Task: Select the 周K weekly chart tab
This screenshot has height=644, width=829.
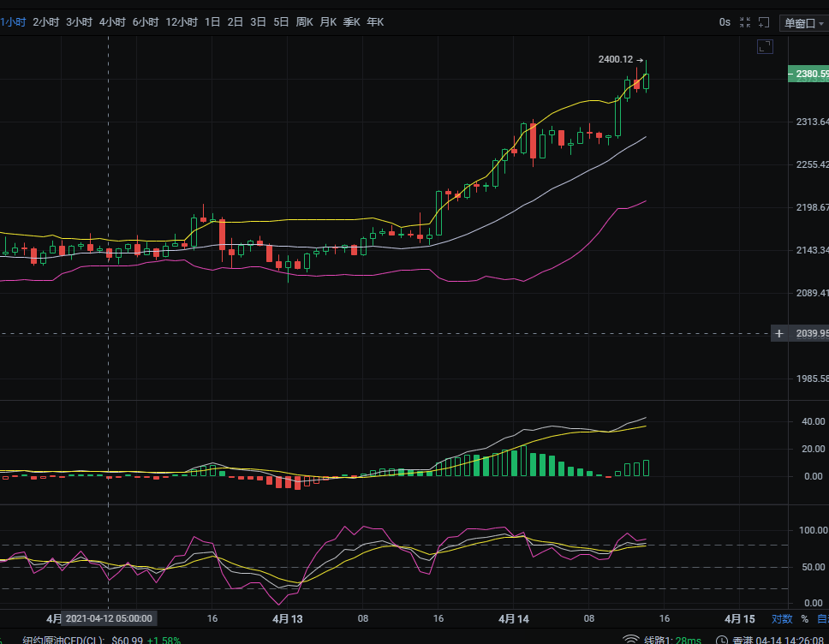Action: tap(304, 22)
